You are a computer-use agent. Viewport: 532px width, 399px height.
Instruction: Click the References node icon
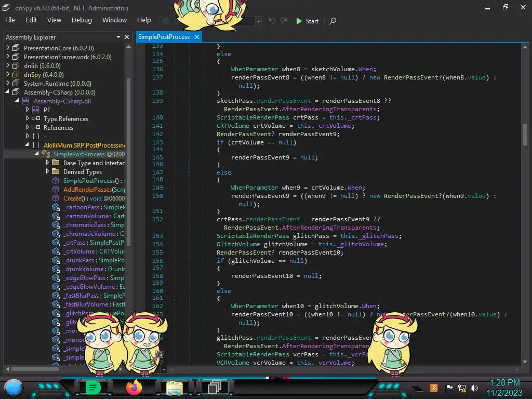point(36,127)
